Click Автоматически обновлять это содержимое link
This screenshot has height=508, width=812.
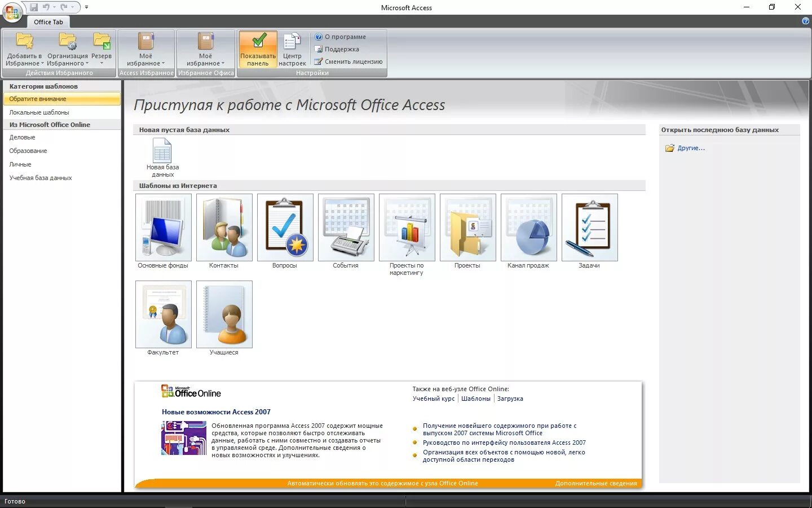point(382,483)
